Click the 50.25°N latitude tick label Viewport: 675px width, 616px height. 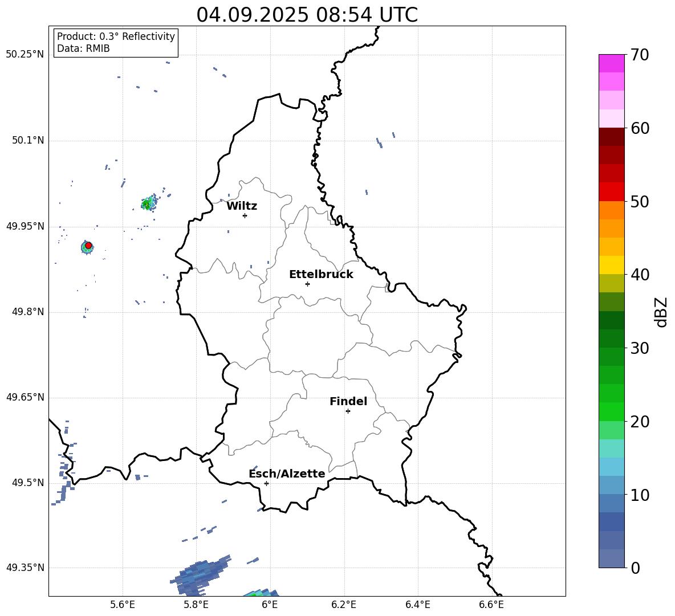pyautogui.click(x=25, y=55)
